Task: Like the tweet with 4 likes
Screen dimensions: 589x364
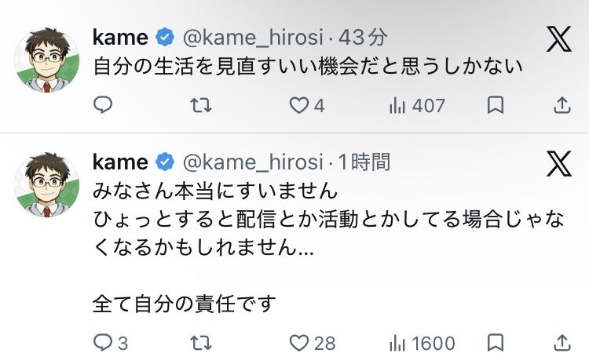Action: coord(306,105)
